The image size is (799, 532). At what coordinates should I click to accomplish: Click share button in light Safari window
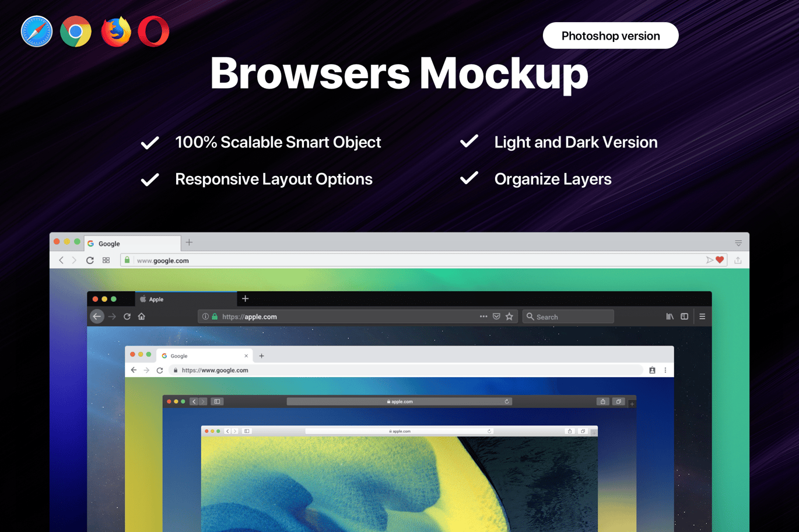570,431
